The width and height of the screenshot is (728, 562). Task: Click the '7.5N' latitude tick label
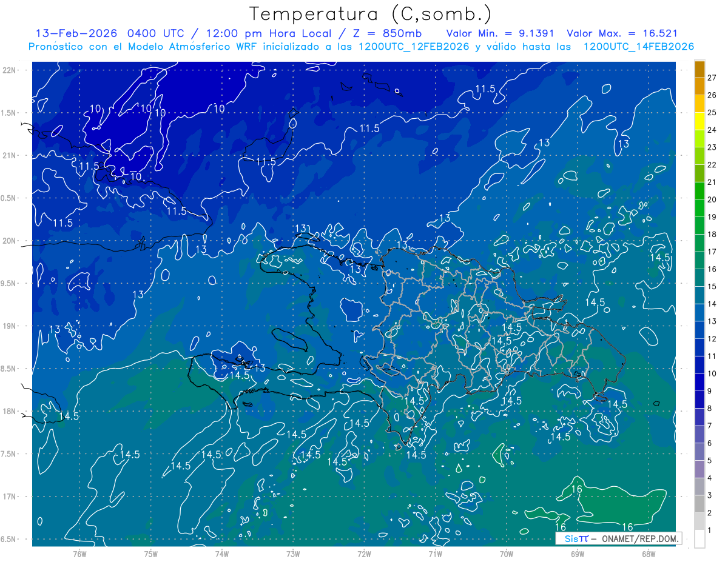[8, 454]
